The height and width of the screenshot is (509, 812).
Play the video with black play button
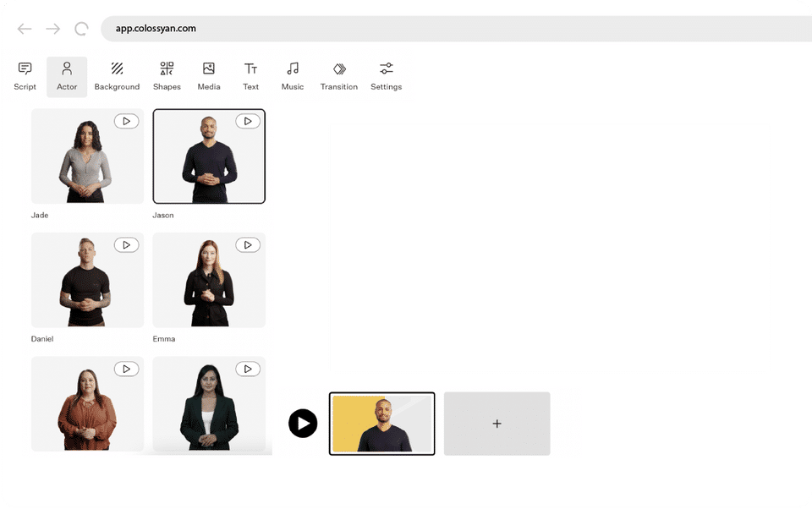[x=303, y=424]
